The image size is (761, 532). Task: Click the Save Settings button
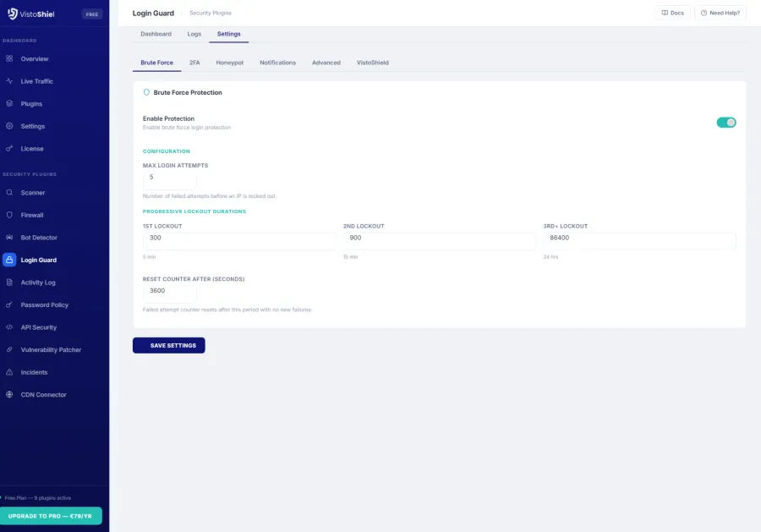[167, 344]
